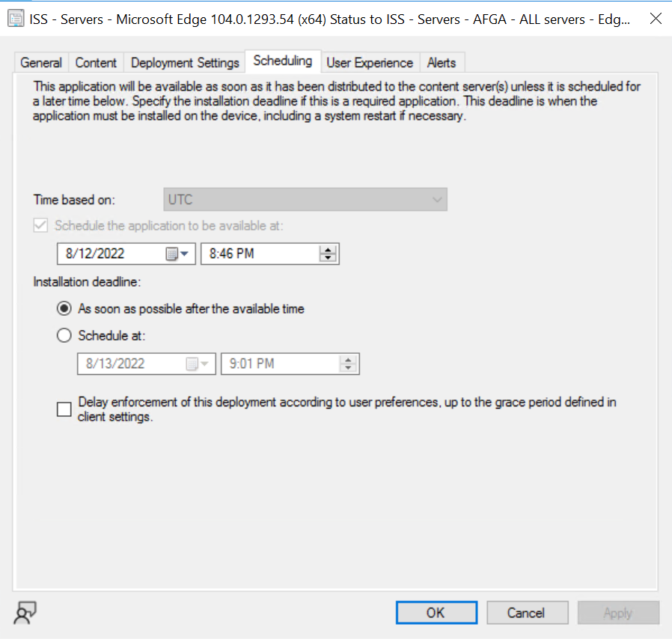Image resolution: width=672 pixels, height=639 pixels.
Task: Increase deadline time with spinner up arrow
Action: click(x=348, y=360)
